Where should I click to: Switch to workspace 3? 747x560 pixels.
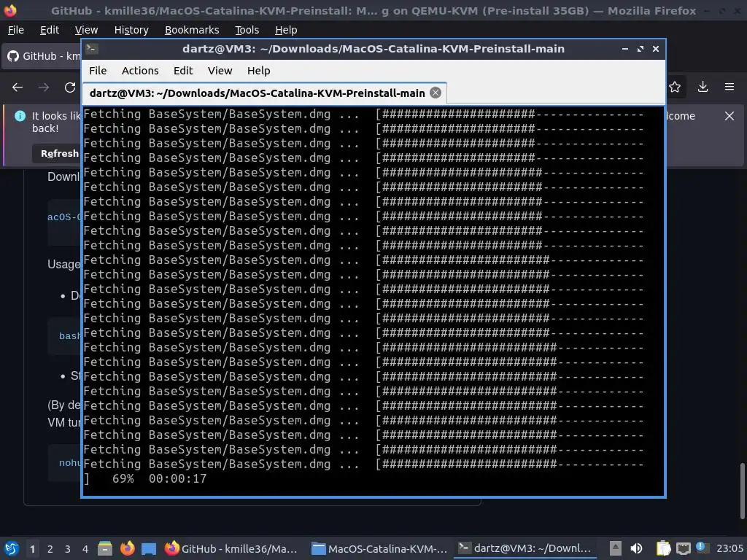[x=68, y=549]
